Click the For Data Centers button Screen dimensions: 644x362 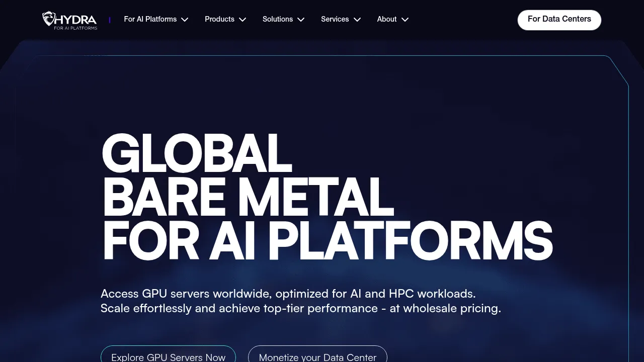[559, 20]
